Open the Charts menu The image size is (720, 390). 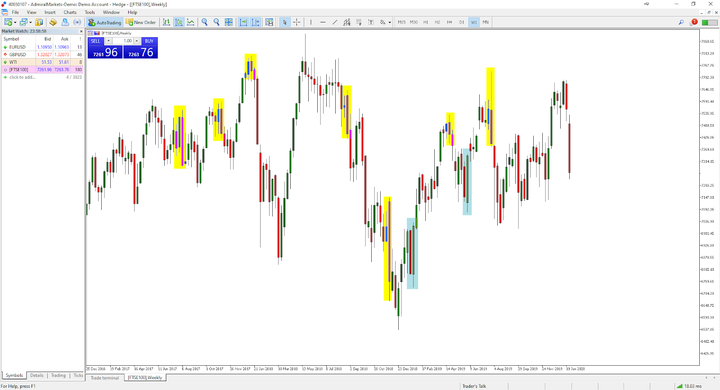click(70, 12)
